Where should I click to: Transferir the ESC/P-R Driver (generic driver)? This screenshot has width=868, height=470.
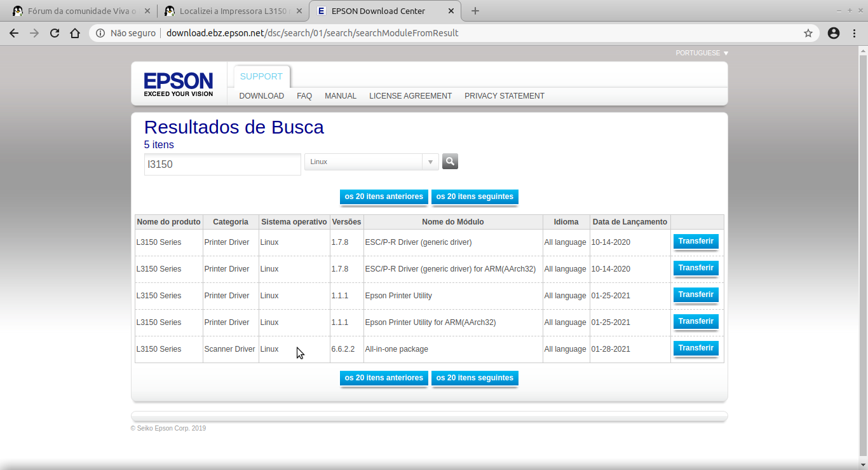[x=696, y=242]
